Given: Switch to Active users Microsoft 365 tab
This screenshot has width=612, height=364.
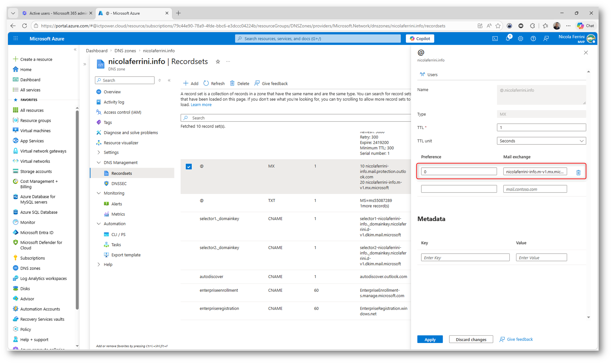Looking at the screenshot, I should tap(57, 13).
